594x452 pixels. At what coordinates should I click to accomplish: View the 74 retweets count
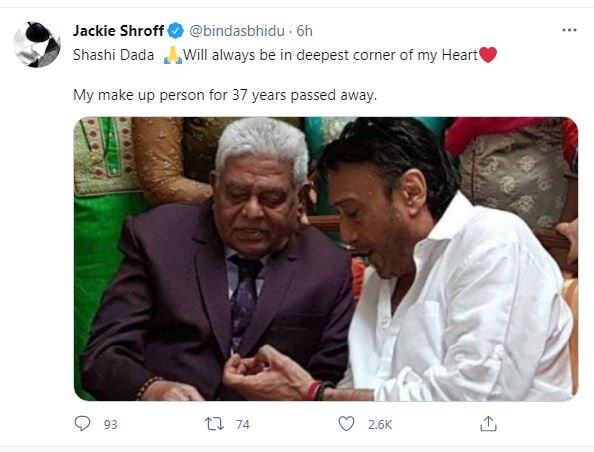coord(242,424)
